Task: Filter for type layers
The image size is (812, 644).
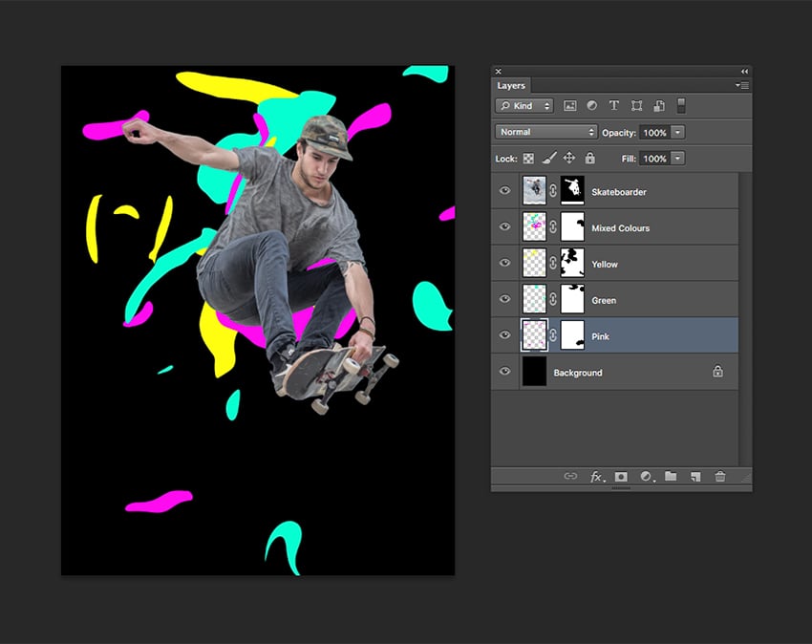Action: click(614, 105)
